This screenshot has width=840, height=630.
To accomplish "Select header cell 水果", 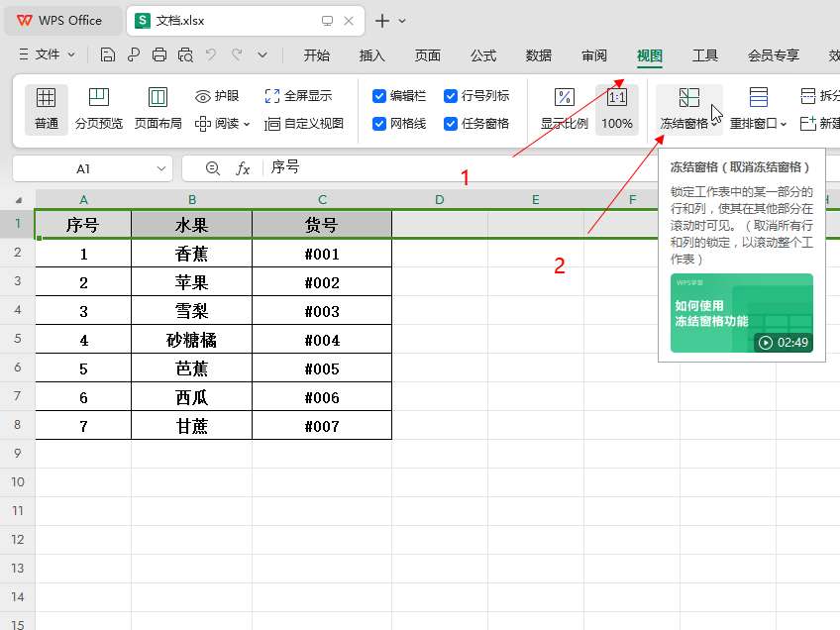I will 192,225.
